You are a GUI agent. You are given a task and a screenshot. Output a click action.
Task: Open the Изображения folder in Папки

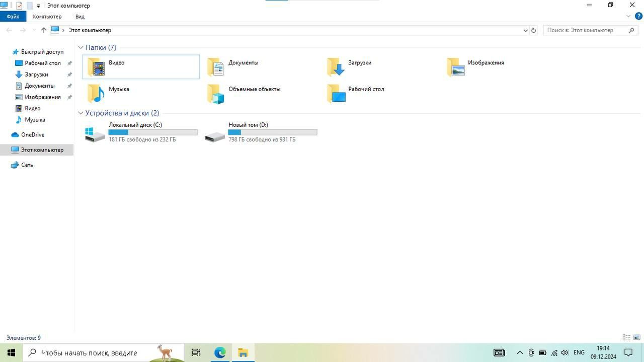tap(500, 67)
